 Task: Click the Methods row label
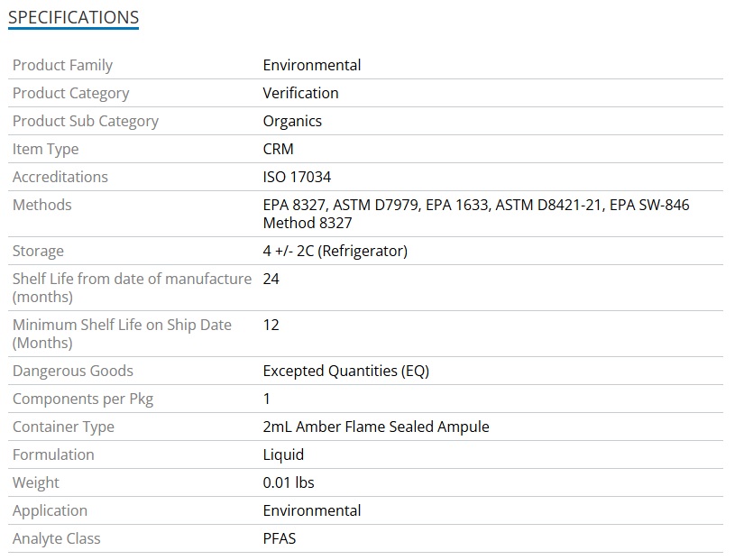point(41,205)
